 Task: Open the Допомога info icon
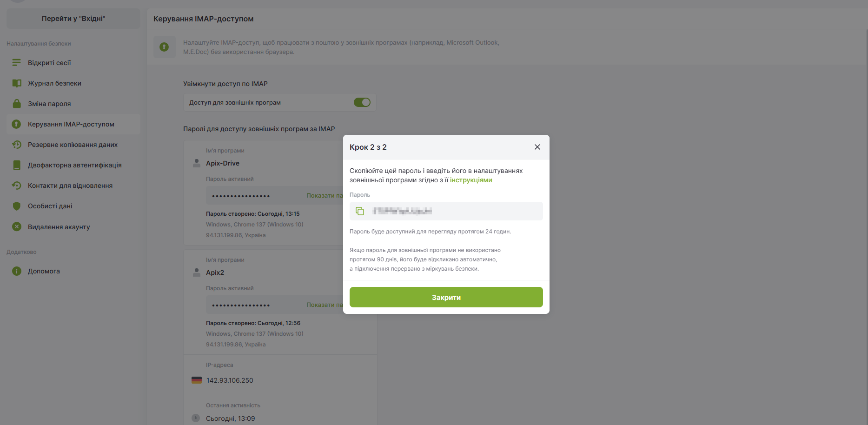point(17,271)
